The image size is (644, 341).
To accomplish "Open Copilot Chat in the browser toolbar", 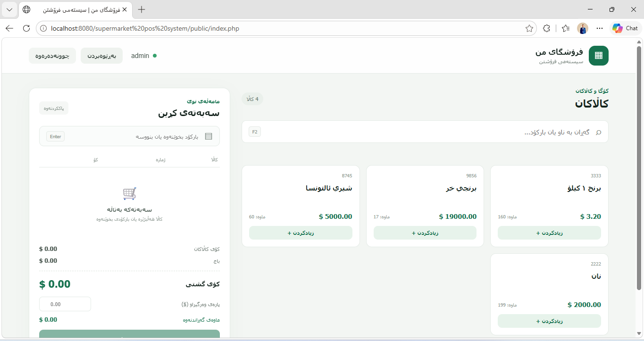I will 626,28.
